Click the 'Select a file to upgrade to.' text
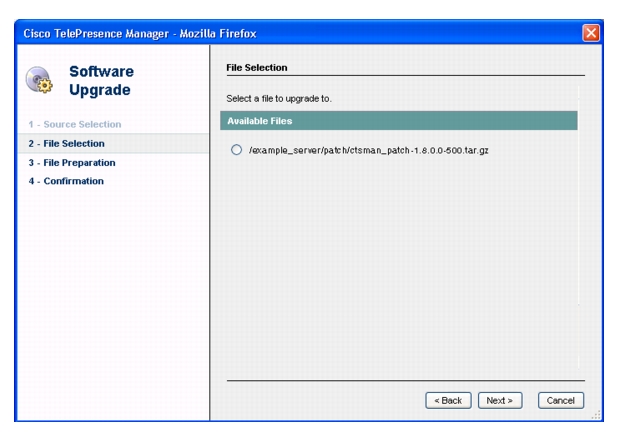 point(279,99)
